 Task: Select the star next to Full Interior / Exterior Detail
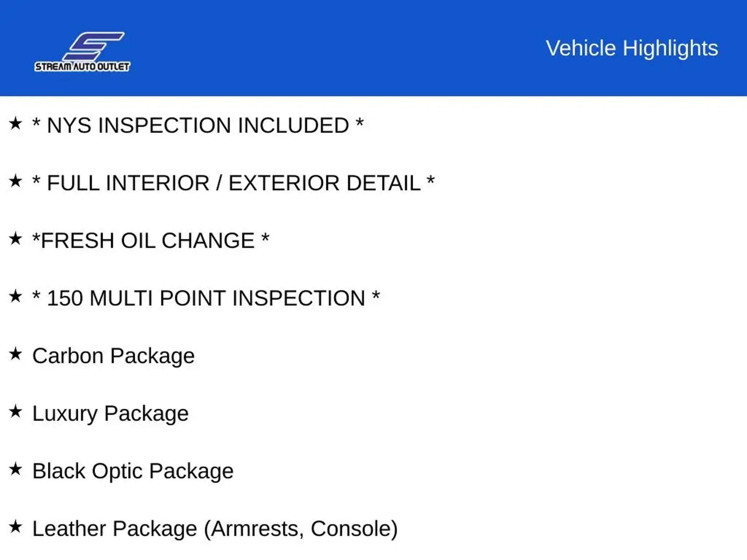(16, 181)
